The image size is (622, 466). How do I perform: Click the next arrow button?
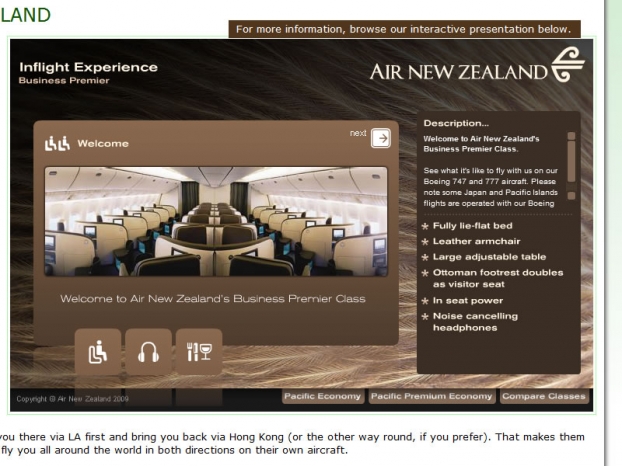coord(381,138)
